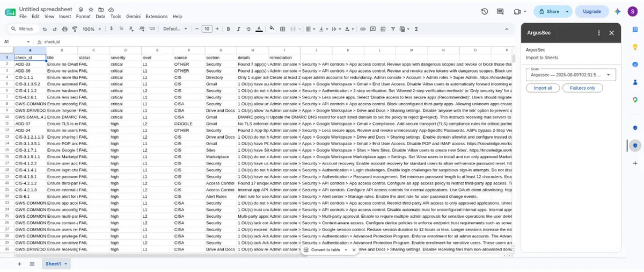
Task: Open the text rotation dropdown
Action: [x=350, y=29]
